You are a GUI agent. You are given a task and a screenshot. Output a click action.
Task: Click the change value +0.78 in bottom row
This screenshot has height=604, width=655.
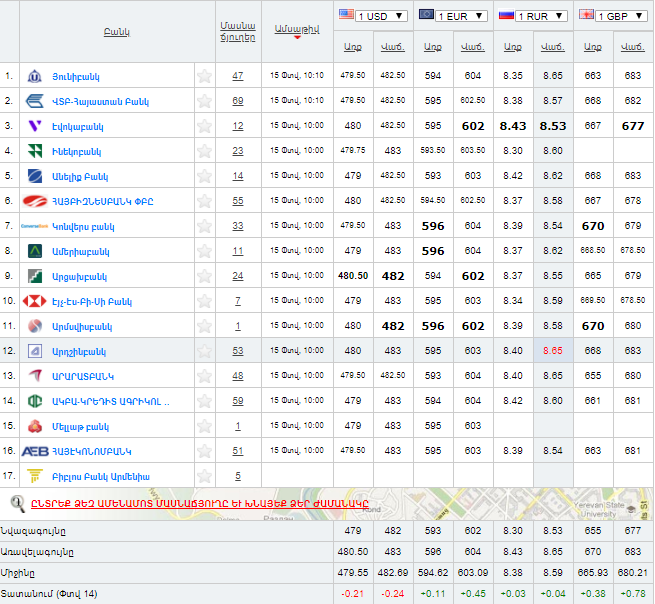pyautogui.click(x=633, y=594)
